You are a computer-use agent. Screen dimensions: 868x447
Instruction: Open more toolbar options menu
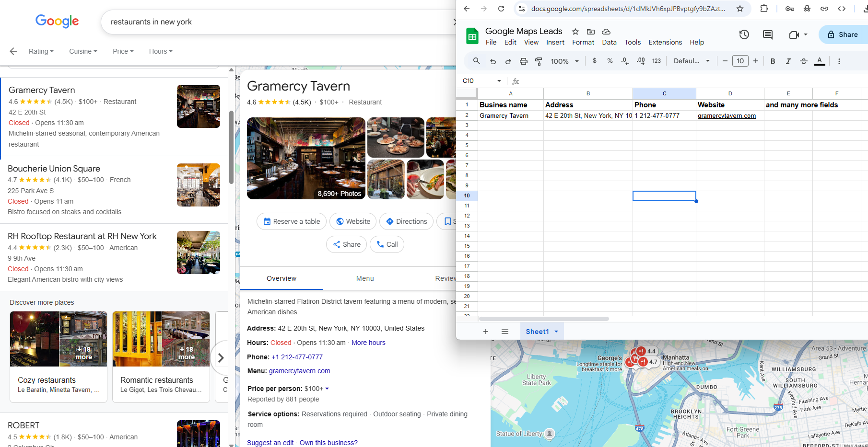tap(839, 61)
